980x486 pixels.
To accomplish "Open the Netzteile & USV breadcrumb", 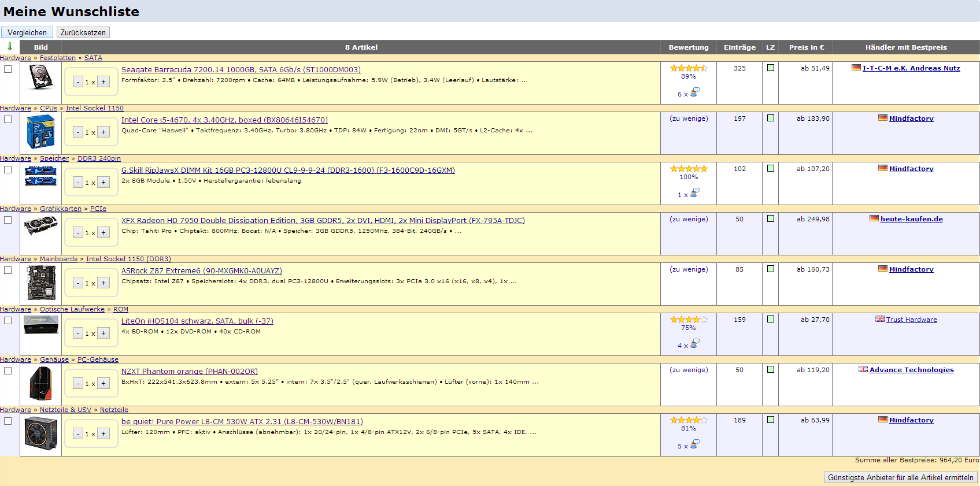I will point(65,410).
